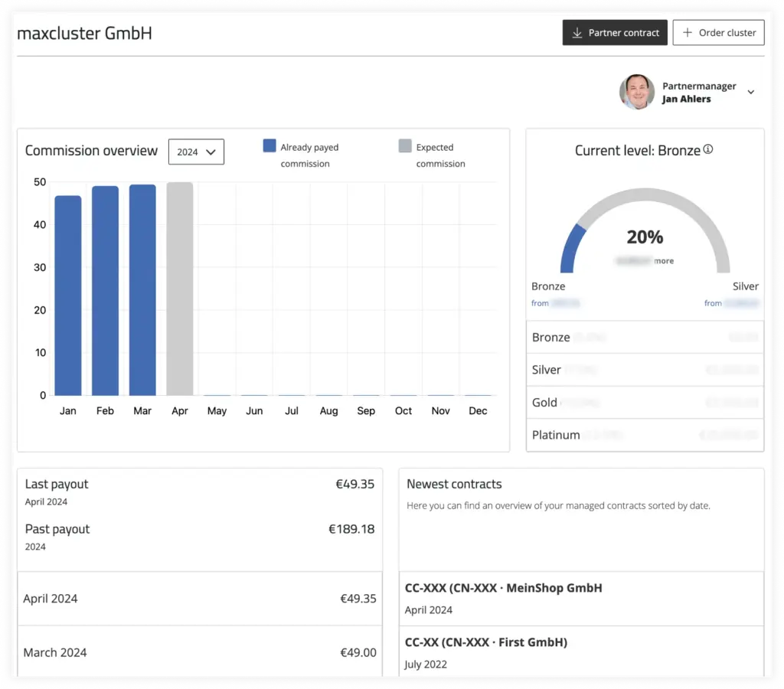Click the 20% progress gauge
Image resolution: width=784 pixels, height=689 pixels.
(645, 237)
